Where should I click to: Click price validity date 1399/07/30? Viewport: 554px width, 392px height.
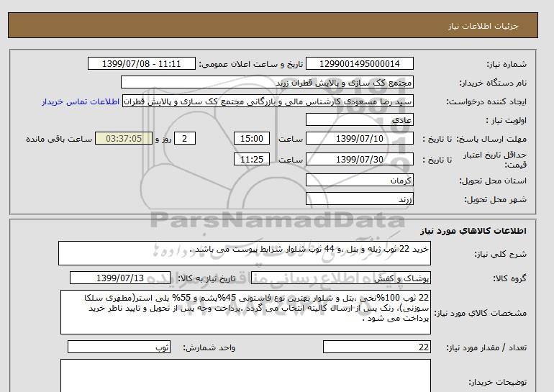(360, 158)
